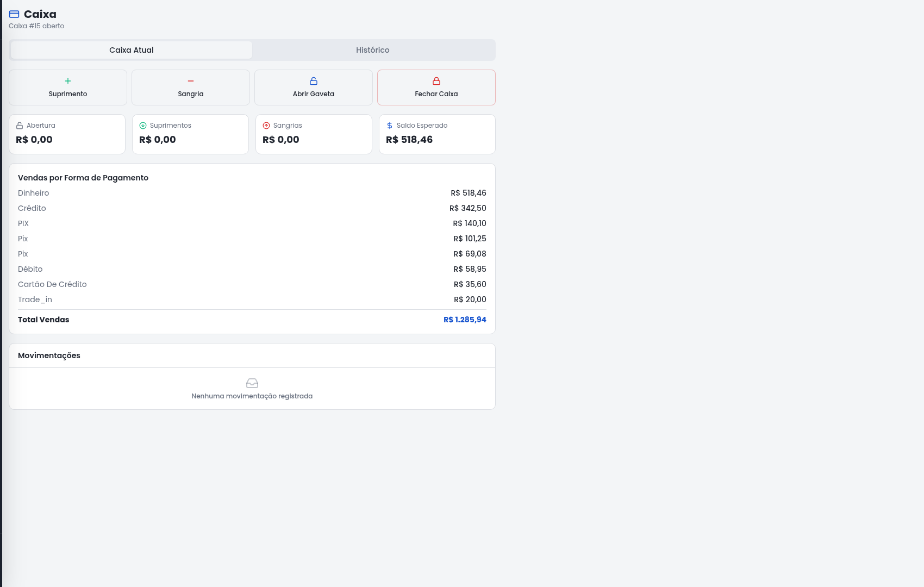The image size is (924, 587).
Task: Select the Fechar Caixa button label
Action: (436, 94)
